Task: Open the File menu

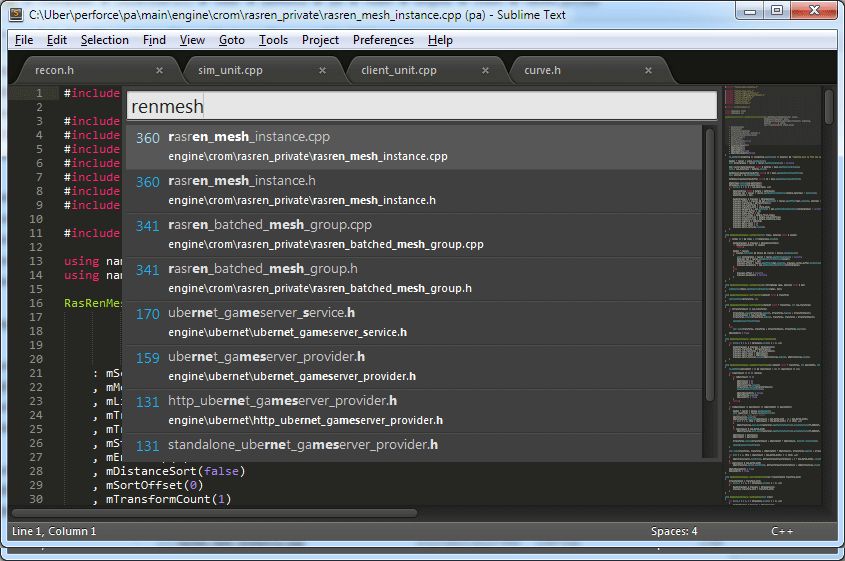Action: coord(24,40)
